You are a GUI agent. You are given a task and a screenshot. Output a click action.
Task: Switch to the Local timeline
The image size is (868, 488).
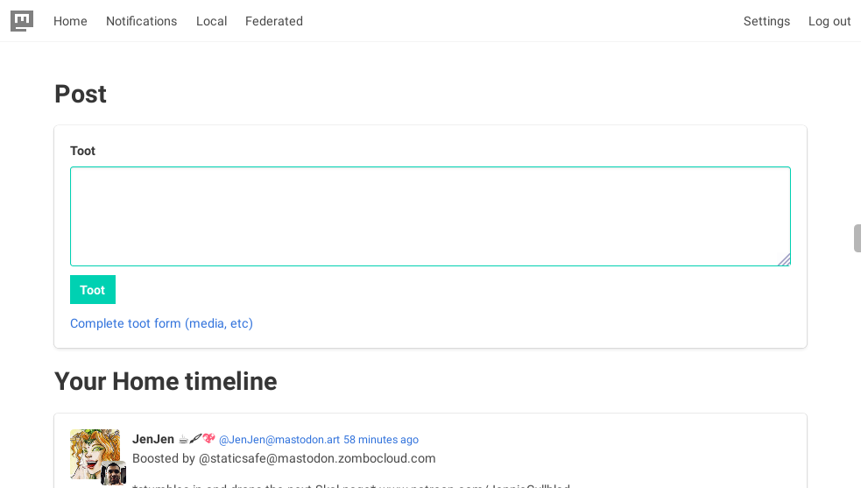(211, 21)
